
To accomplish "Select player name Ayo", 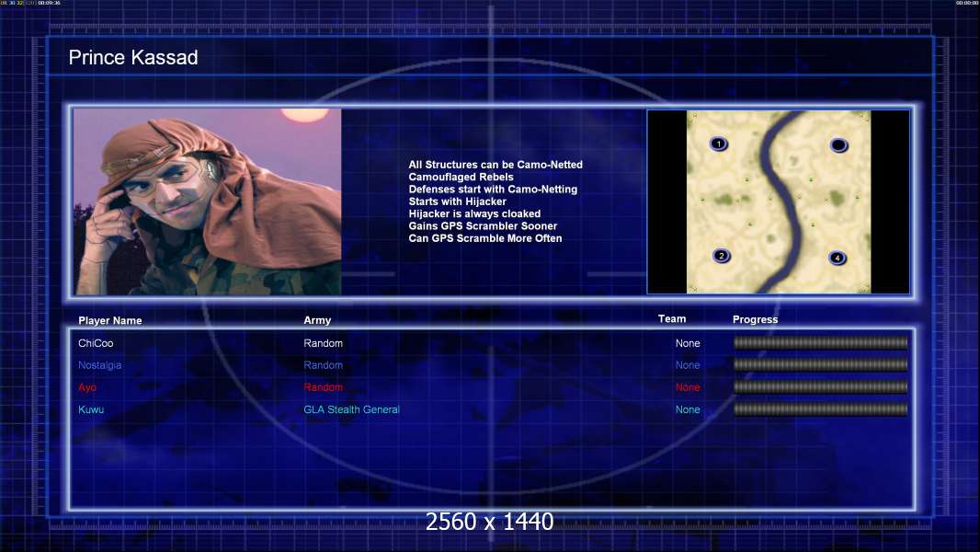I will (x=86, y=387).
